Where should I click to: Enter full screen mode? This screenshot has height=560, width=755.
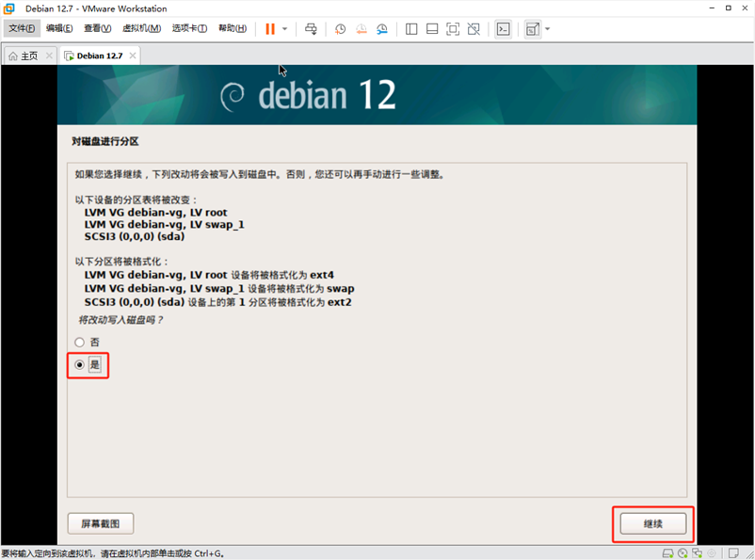point(453,29)
